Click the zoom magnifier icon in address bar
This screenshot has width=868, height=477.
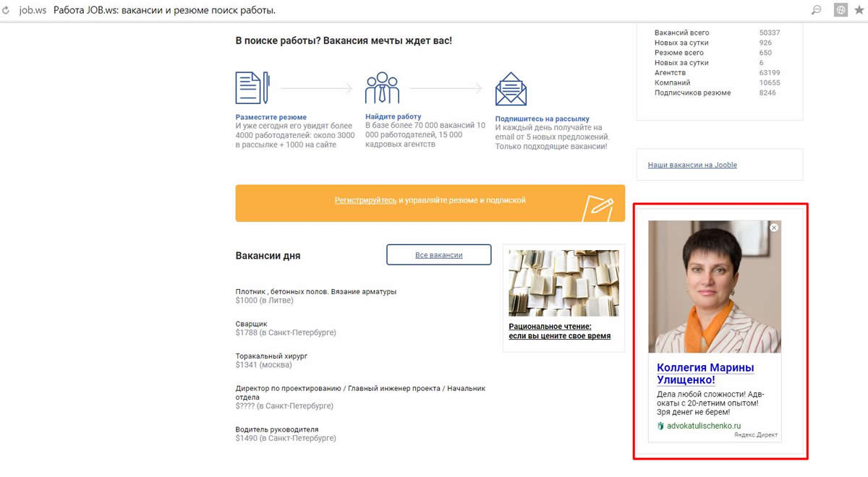tap(817, 10)
